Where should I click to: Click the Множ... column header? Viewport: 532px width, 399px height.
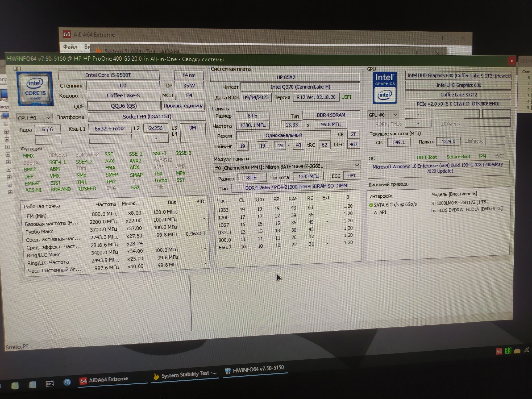point(131,204)
